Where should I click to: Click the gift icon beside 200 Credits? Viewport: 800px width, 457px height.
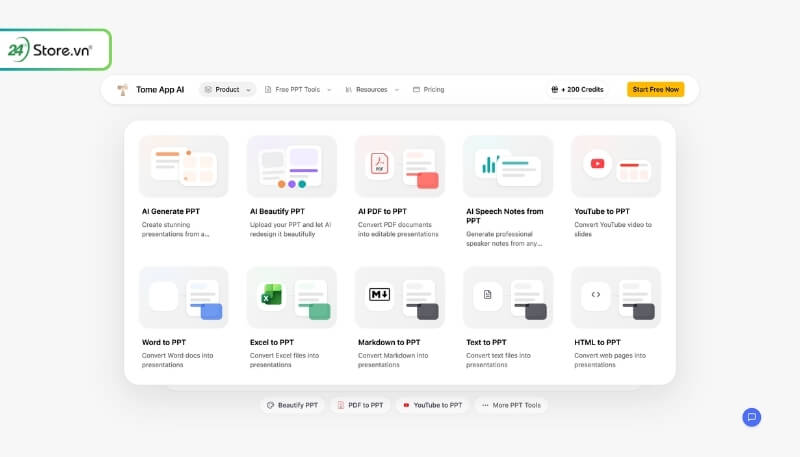click(555, 90)
